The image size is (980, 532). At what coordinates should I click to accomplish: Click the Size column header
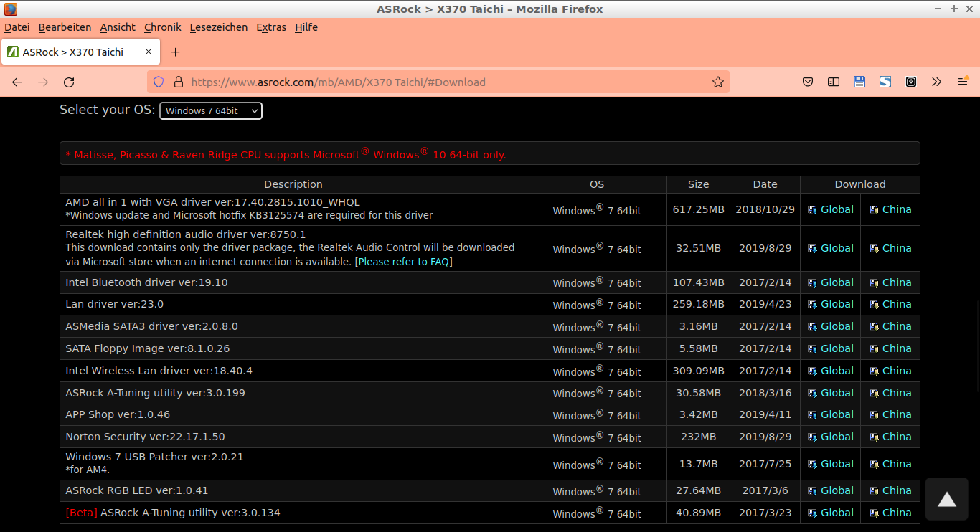(x=698, y=184)
